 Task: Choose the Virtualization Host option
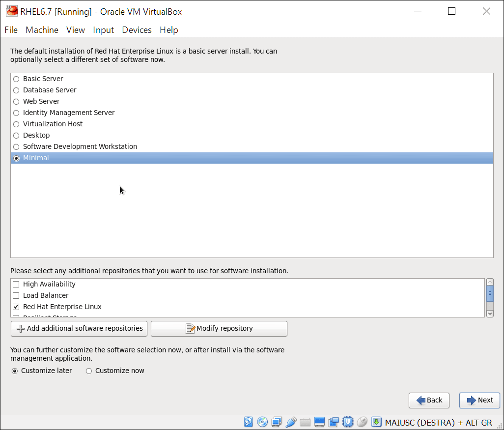[16, 124]
